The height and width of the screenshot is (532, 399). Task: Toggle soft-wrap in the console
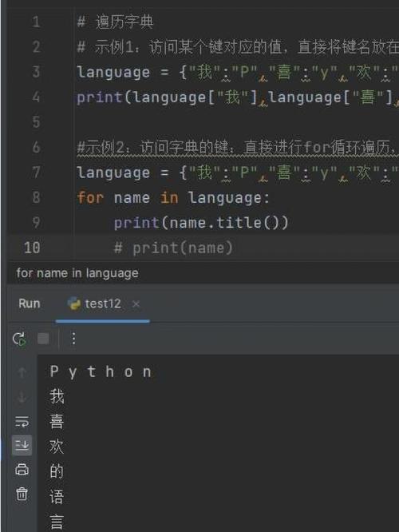pyautogui.click(x=22, y=422)
